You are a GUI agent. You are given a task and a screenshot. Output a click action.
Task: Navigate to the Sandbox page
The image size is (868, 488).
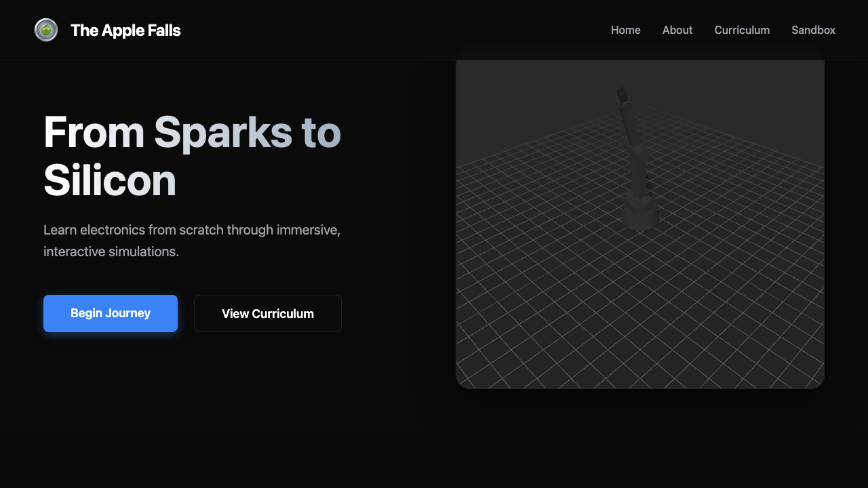813,30
